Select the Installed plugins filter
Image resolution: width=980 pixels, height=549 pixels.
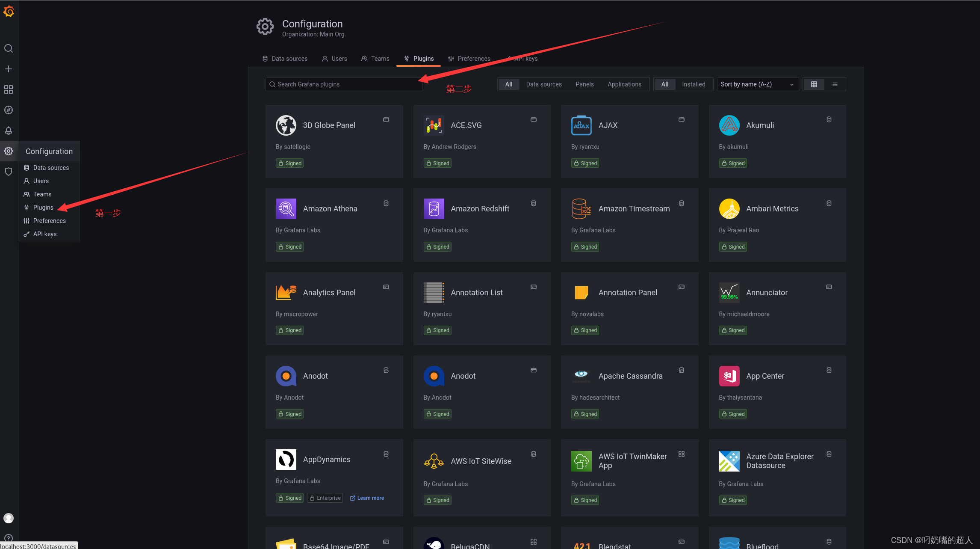(x=694, y=84)
